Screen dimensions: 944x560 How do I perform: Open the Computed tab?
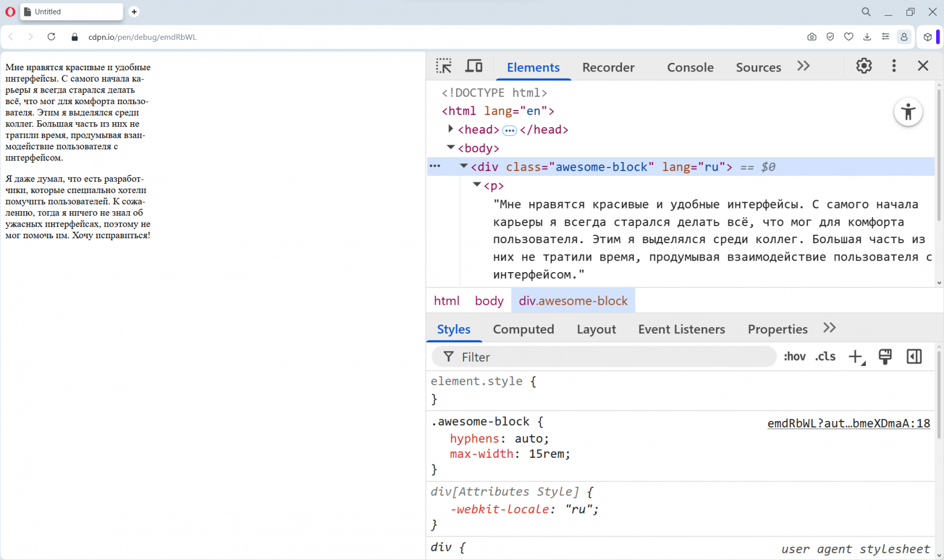(x=523, y=329)
